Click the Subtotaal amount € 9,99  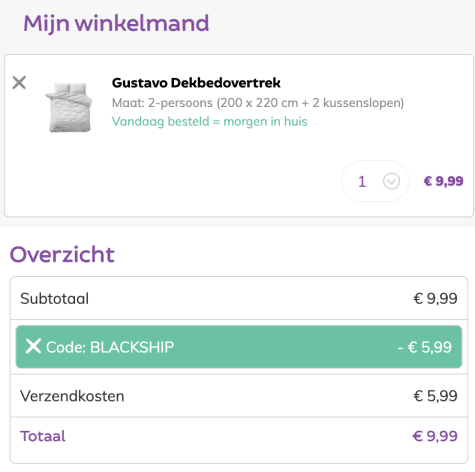[x=435, y=298]
